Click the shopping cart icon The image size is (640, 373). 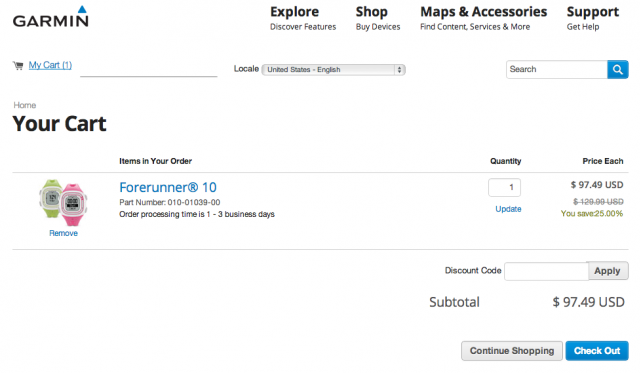[18, 65]
